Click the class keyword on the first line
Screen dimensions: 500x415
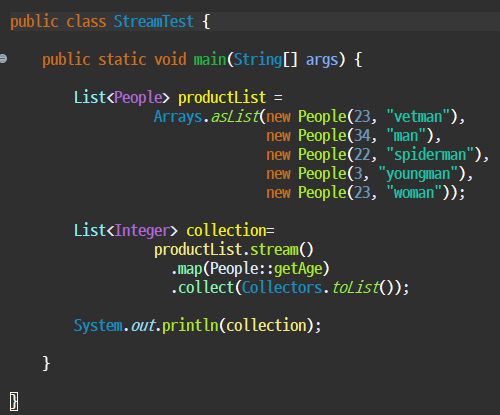tap(86, 22)
